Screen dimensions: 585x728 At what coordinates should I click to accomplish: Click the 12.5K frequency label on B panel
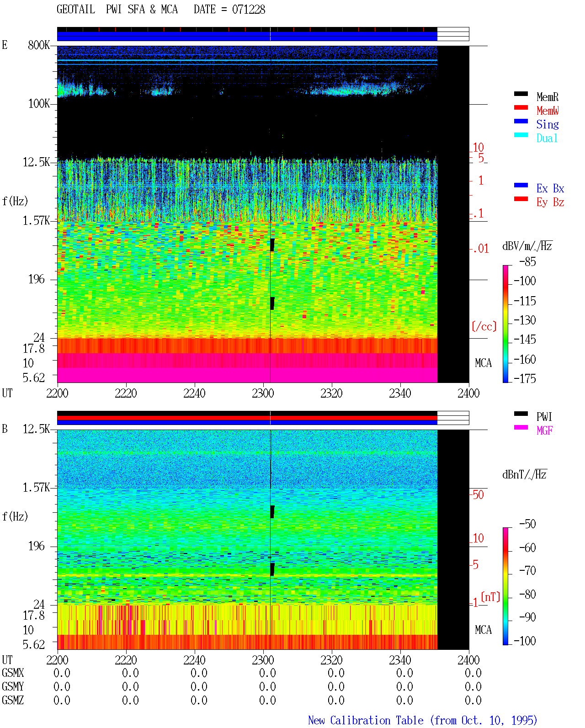[x=37, y=429]
